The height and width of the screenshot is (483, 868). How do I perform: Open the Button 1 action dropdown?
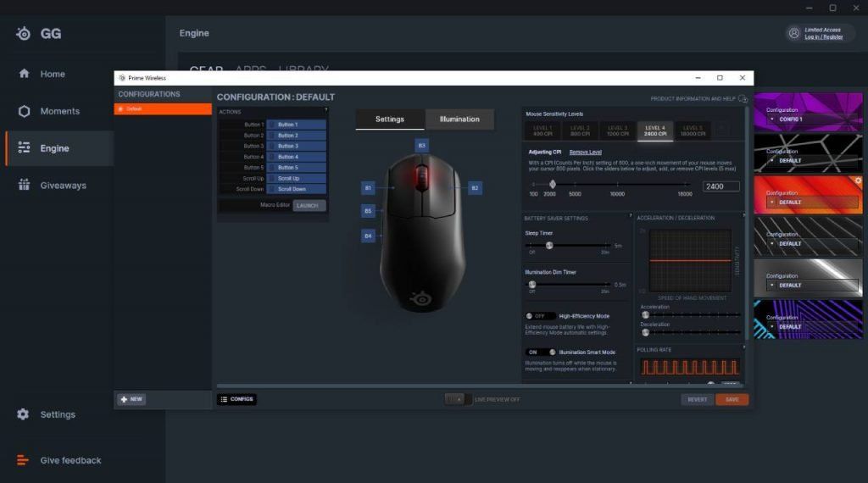[x=296, y=125]
